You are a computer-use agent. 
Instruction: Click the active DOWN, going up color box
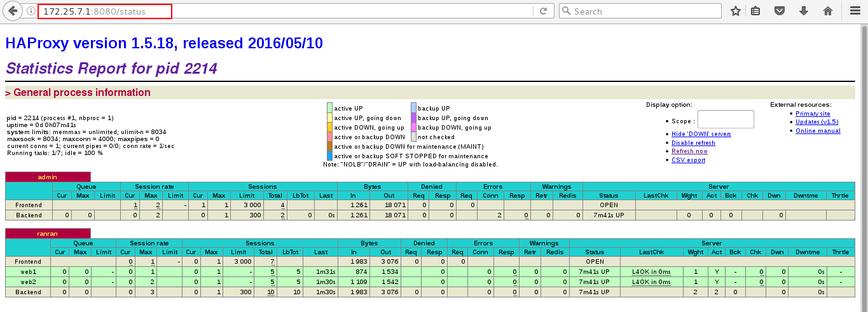tap(329, 127)
